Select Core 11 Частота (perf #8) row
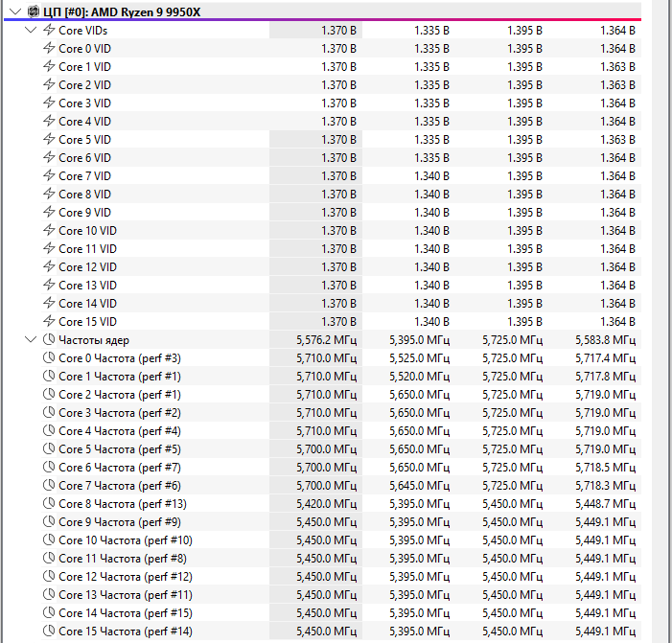This screenshot has width=672, height=643. (x=341, y=558)
